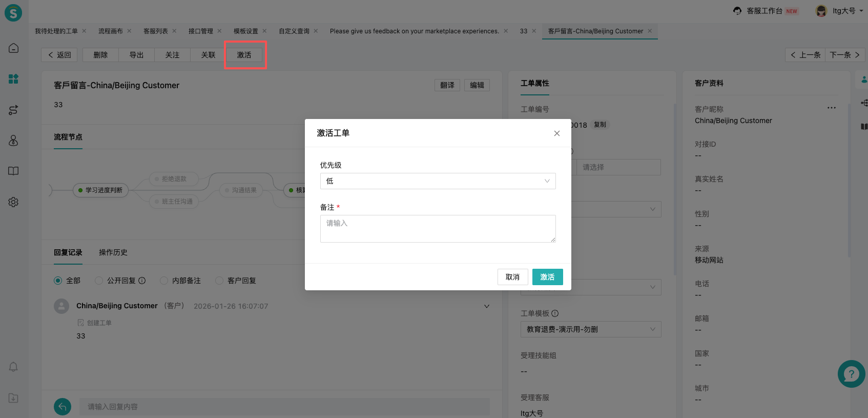Open settings gear in left sidebar

pos(13,202)
